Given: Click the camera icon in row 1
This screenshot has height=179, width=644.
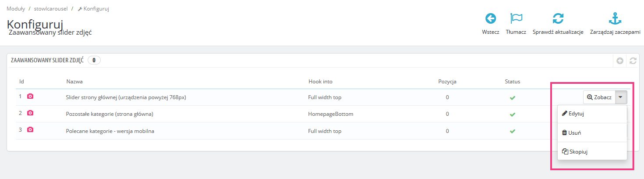Looking at the screenshot, I should (x=30, y=96).
